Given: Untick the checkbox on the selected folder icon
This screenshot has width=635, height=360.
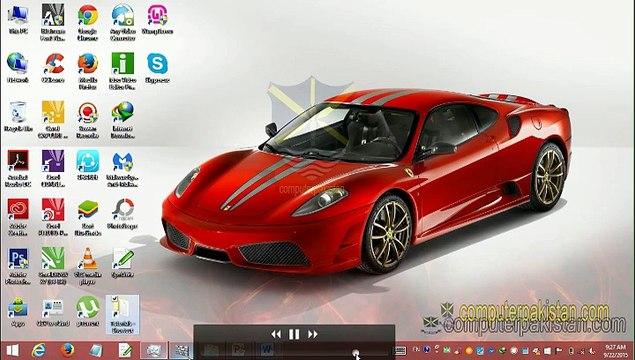Looking at the screenshot, I should pos(115,299).
